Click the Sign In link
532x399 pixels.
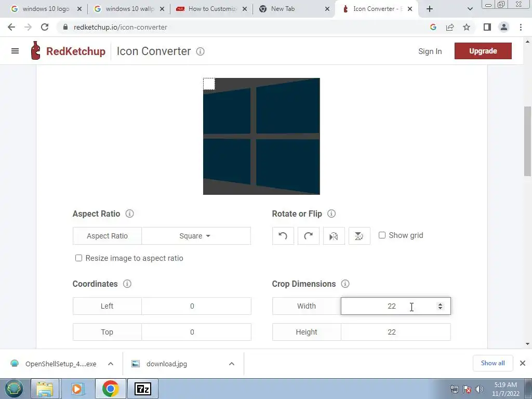[x=430, y=51]
